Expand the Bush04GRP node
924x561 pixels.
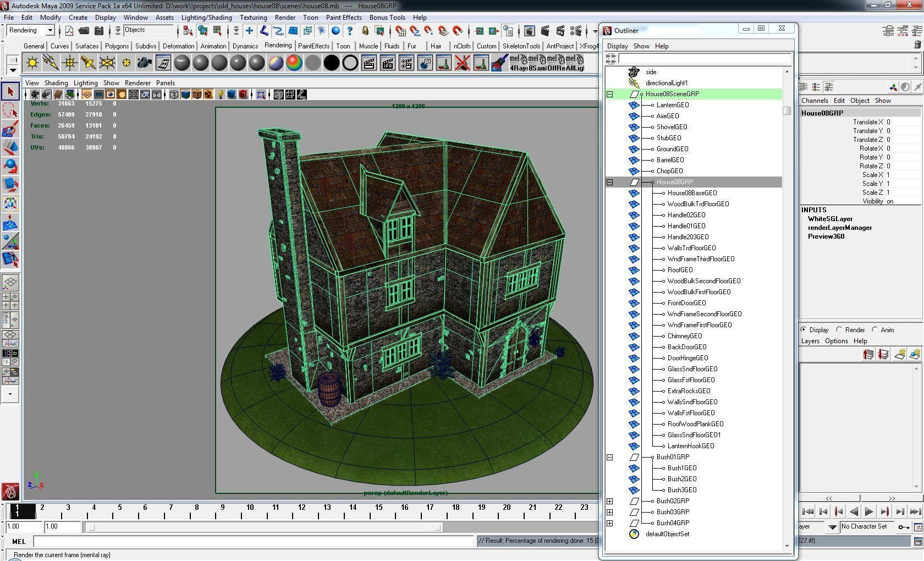(x=609, y=523)
